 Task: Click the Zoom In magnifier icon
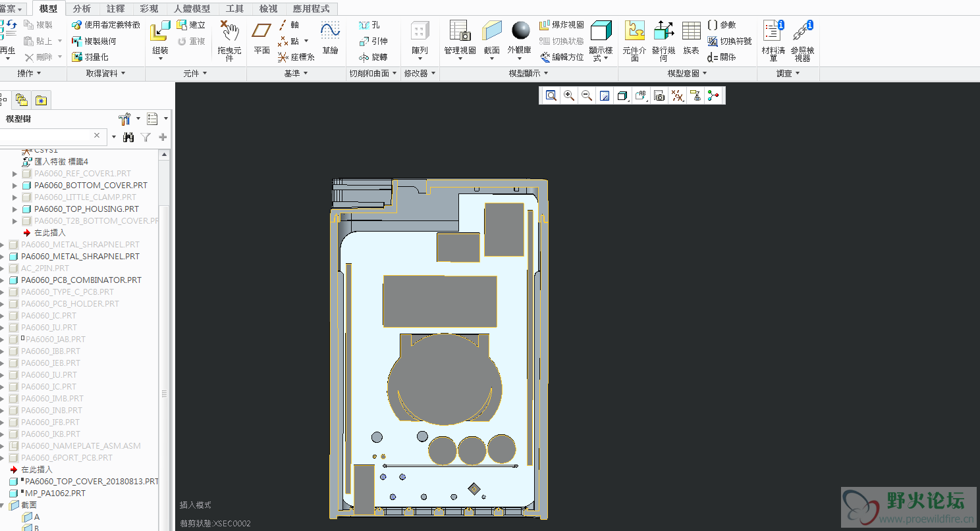pos(569,96)
